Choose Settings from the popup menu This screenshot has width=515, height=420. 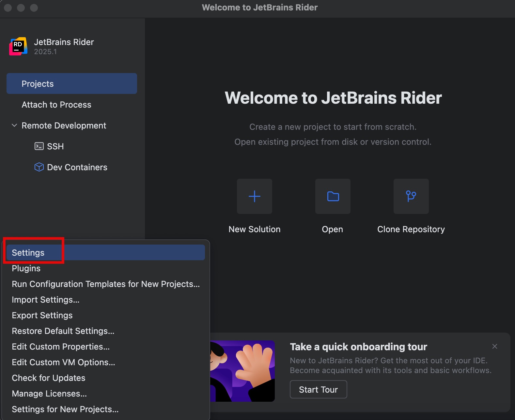click(x=28, y=253)
